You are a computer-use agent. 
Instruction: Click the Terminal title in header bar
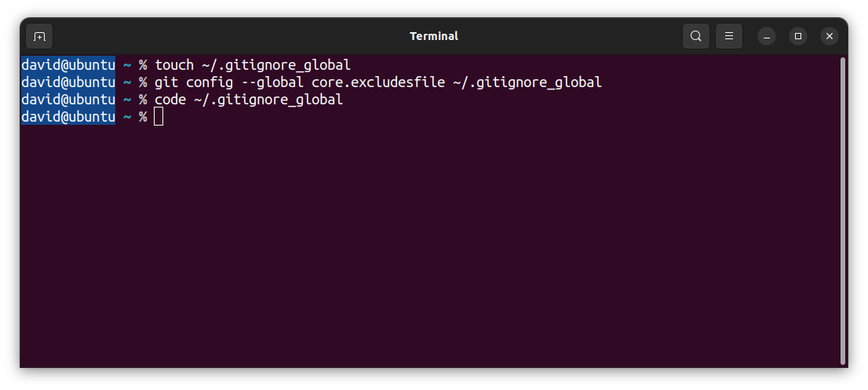click(434, 36)
